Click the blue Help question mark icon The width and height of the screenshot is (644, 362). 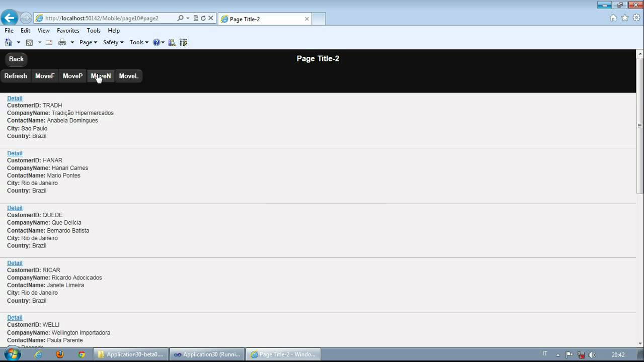click(x=156, y=43)
